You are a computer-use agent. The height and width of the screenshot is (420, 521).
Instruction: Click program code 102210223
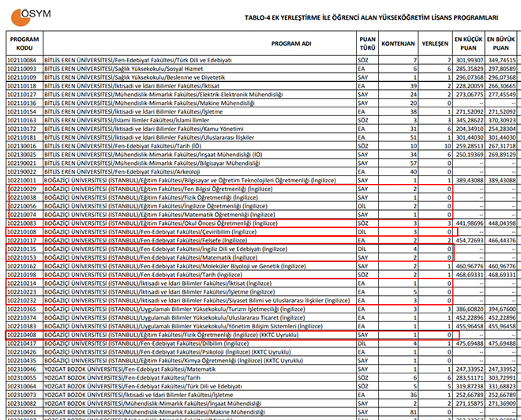coord(21,292)
